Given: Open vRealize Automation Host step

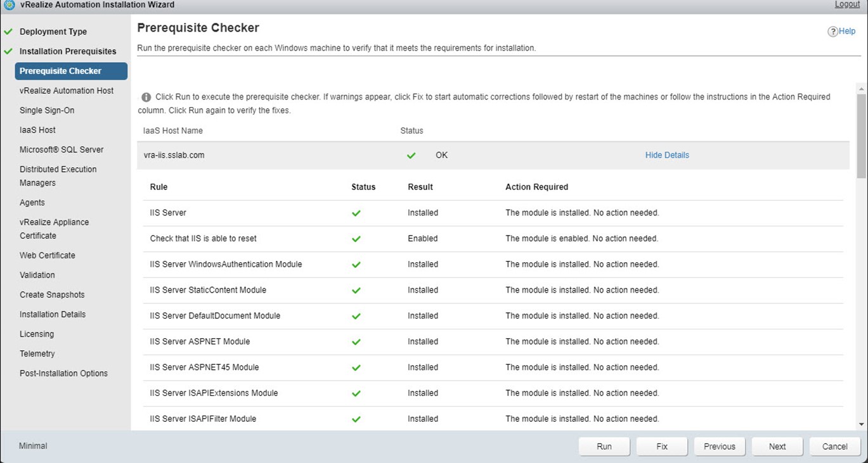Looking at the screenshot, I should pos(67,91).
